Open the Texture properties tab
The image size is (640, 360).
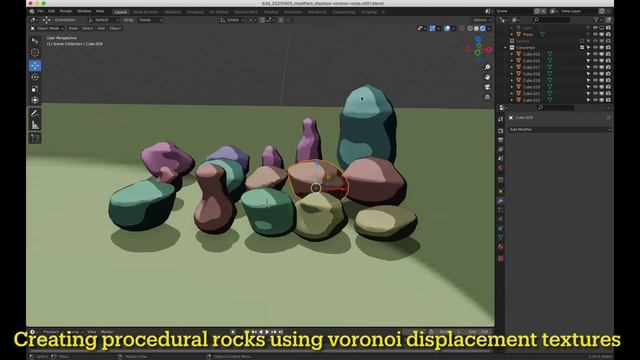click(501, 258)
